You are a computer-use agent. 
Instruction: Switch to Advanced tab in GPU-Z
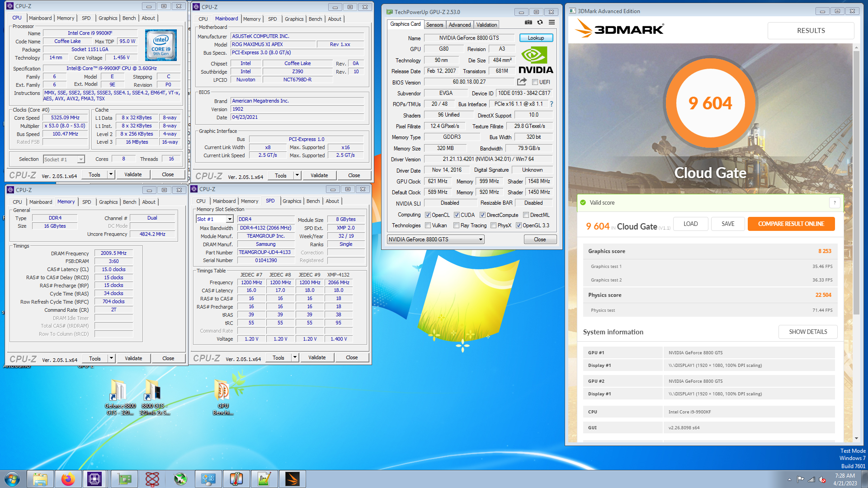coord(460,25)
